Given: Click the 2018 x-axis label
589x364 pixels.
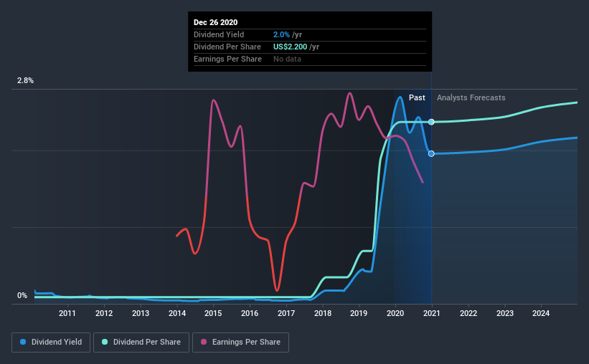Looking at the screenshot, I should pyautogui.click(x=323, y=313).
